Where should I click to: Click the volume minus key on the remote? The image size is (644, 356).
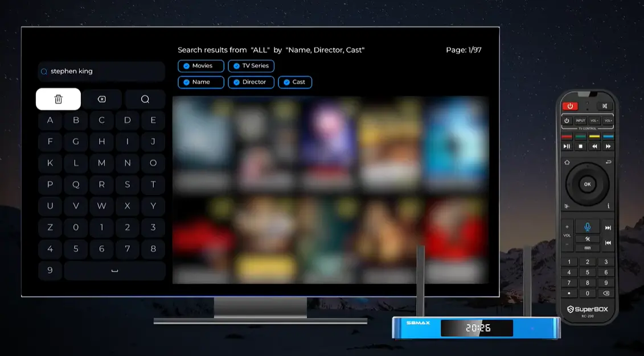coord(567,245)
